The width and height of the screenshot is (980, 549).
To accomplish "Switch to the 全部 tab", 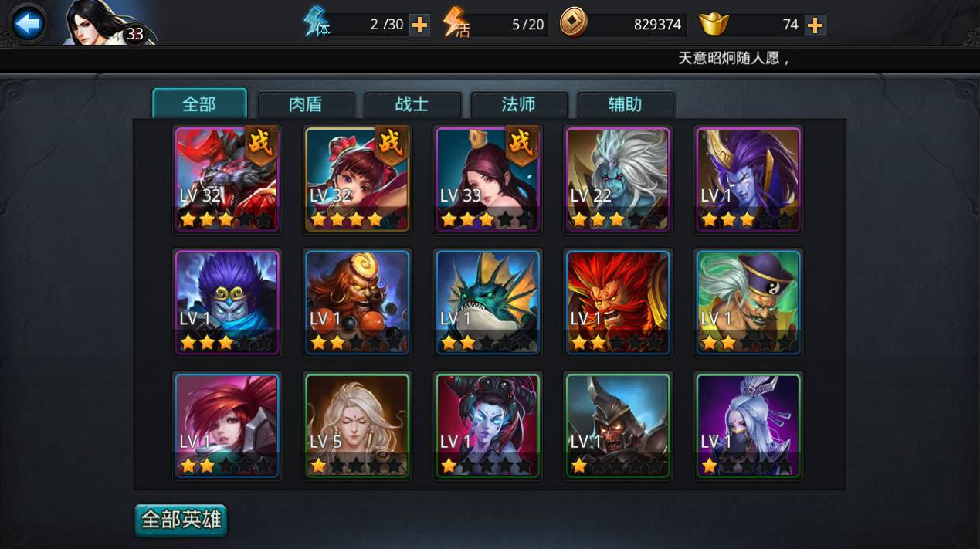I will [199, 103].
